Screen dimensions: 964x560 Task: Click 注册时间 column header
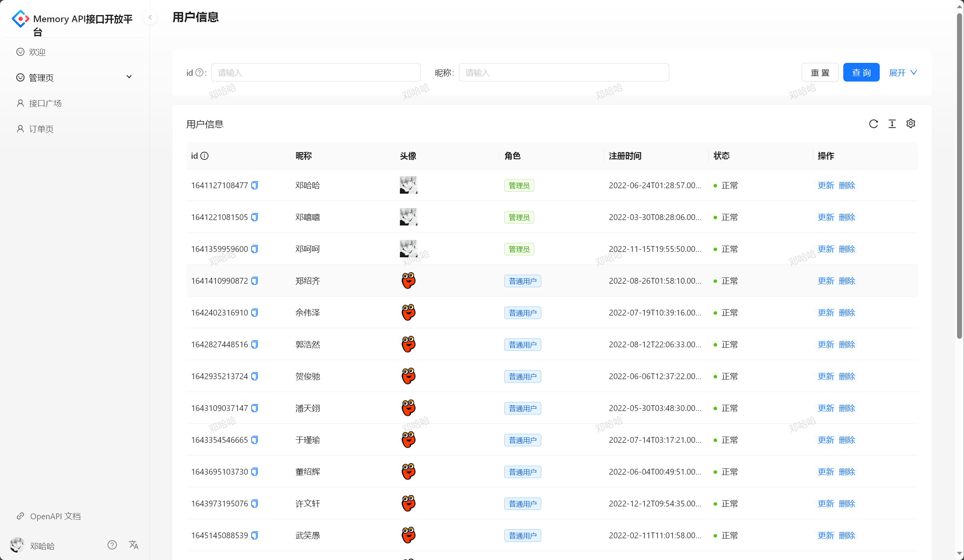(x=625, y=156)
